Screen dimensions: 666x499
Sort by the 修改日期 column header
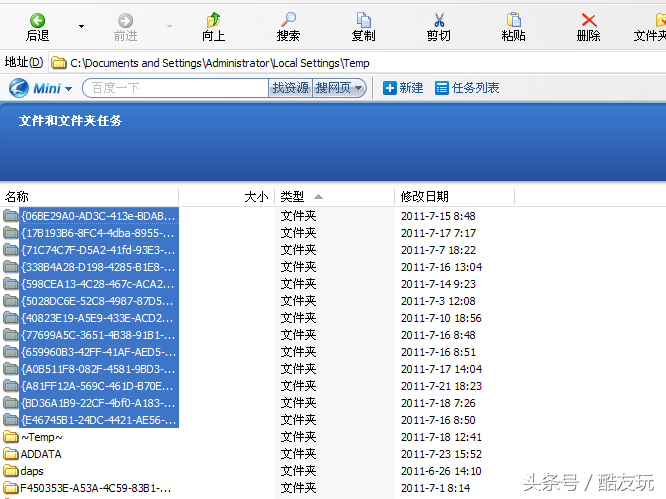pyautogui.click(x=454, y=197)
